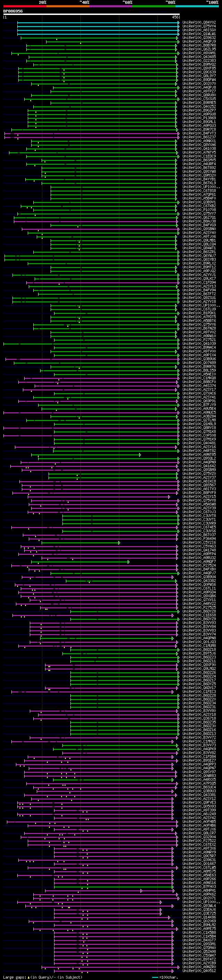Select the UniRef100_B6T037 label
Viewport: 222px width, 980px height.
tap(199, 535)
